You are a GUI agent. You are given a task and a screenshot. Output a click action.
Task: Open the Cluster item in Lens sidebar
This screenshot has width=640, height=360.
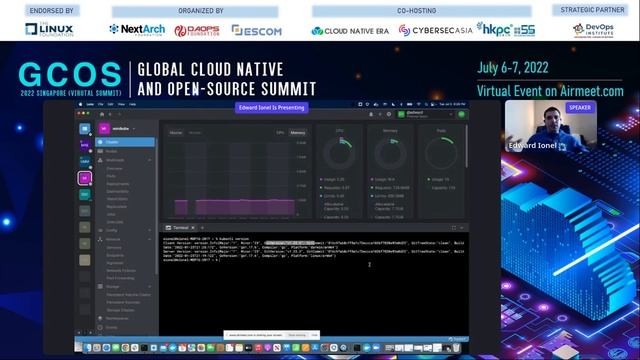pos(125,142)
